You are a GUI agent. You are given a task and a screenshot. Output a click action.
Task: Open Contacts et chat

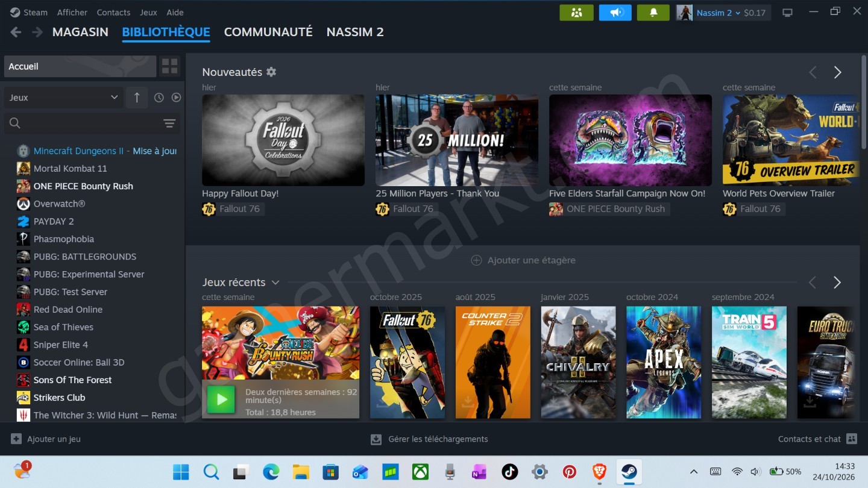pos(817,439)
